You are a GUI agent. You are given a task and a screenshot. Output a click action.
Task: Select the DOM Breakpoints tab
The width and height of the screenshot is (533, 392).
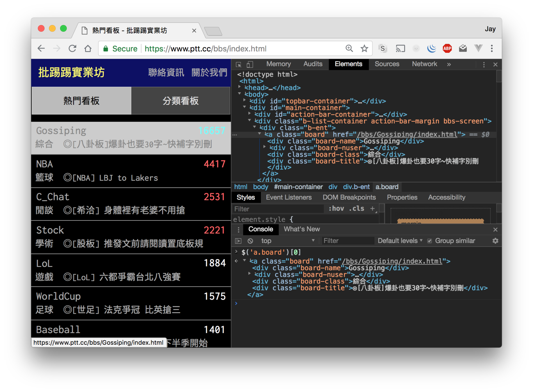[349, 197]
